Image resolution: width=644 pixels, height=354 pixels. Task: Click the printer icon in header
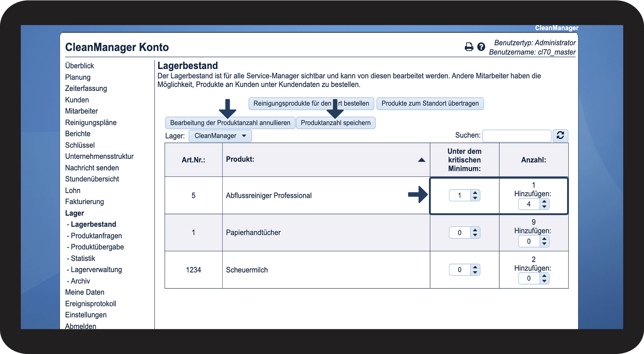[x=469, y=47]
